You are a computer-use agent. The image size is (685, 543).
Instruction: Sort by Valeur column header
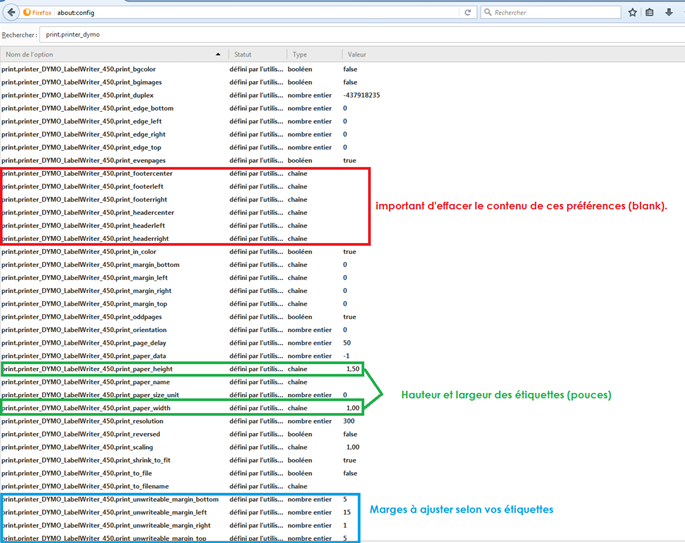coord(356,55)
